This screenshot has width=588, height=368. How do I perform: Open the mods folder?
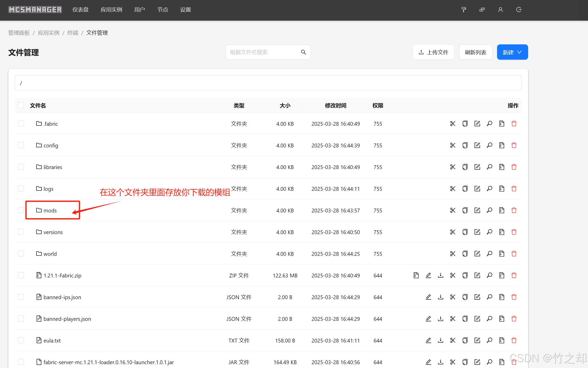point(50,211)
